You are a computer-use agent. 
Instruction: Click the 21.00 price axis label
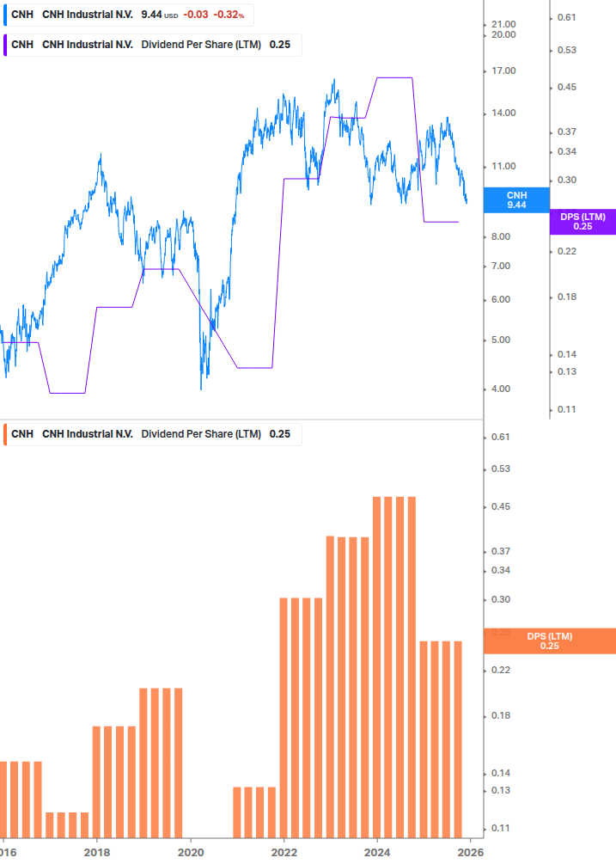tap(503, 24)
